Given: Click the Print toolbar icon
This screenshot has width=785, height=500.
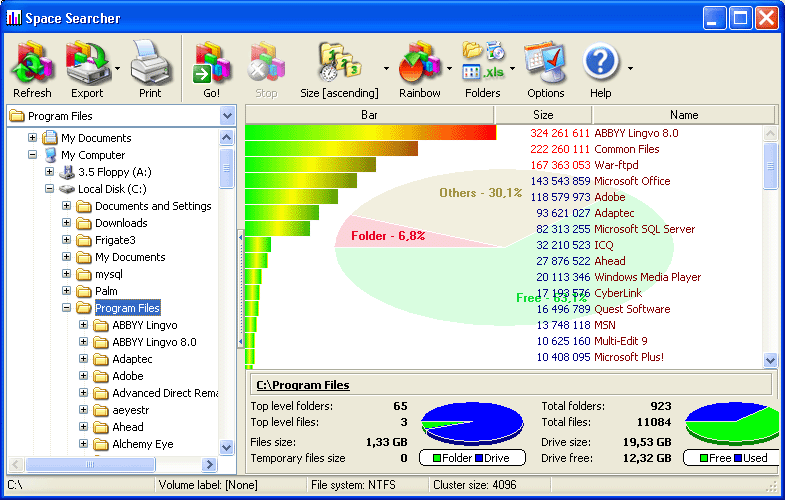Looking at the screenshot, I should coord(150,63).
